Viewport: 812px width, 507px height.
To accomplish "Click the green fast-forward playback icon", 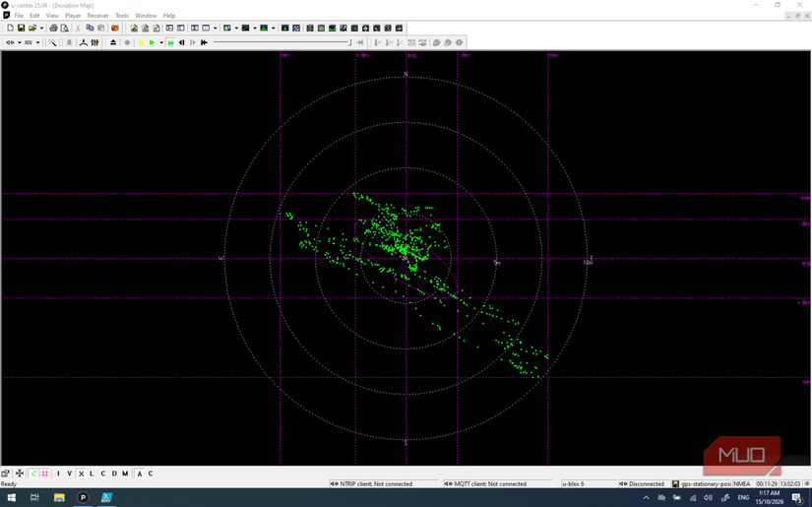I will point(170,42).
